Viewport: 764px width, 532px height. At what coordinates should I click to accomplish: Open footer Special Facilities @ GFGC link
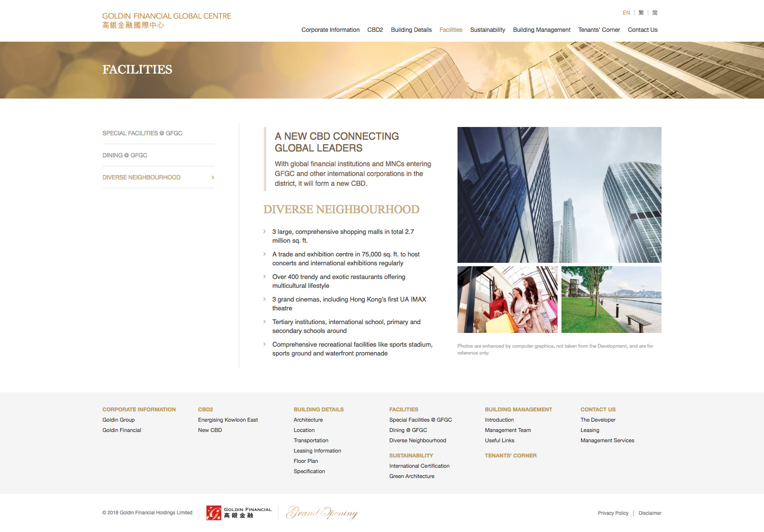pyautogui.click(x=420, y=420)
